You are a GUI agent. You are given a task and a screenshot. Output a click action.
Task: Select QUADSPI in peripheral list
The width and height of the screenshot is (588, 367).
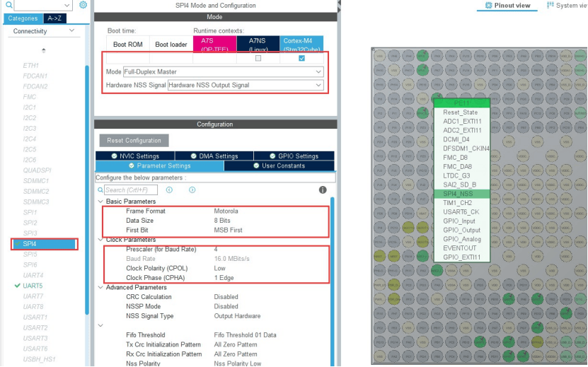[x=37, y=170]
